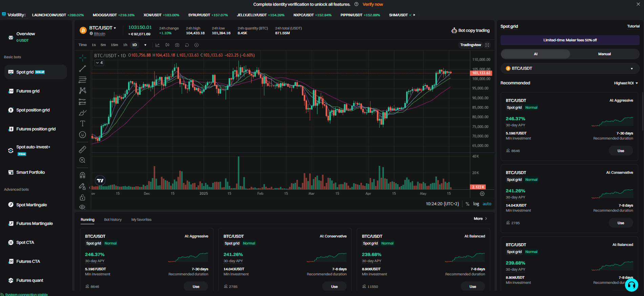Open the chart indicators icon
644x296 pixels.
pyautogui.click(x=158, y=45)
